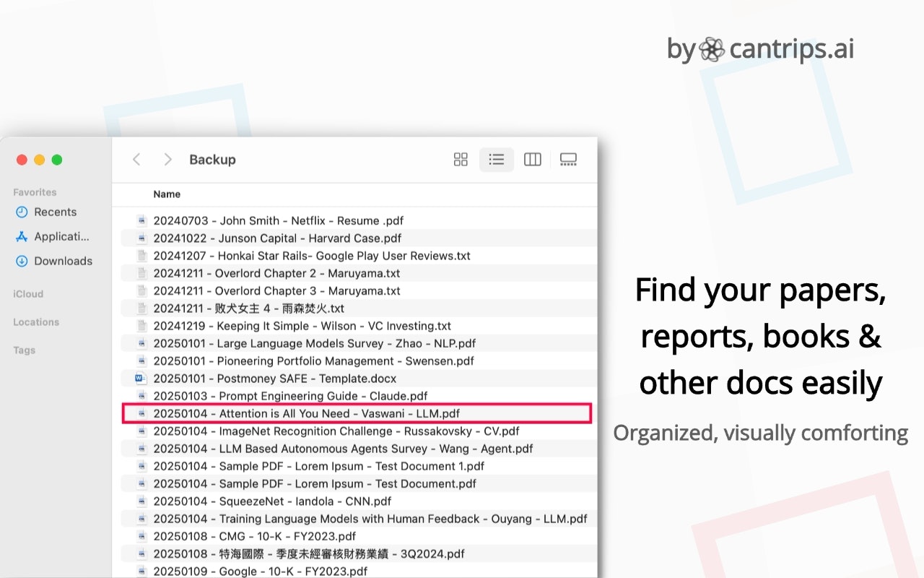Viewport: 924px width, 578px height.
Task: Click the Recents clock icon
Action: click(22, 212)
